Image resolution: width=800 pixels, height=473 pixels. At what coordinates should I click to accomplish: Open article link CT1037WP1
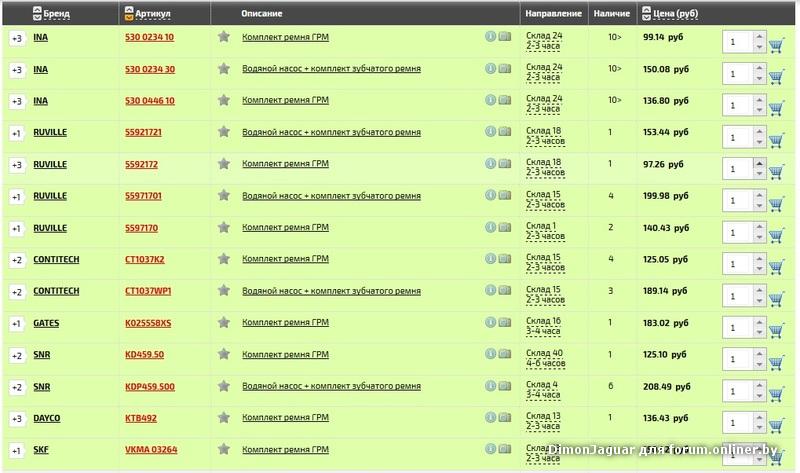[148, 291]
